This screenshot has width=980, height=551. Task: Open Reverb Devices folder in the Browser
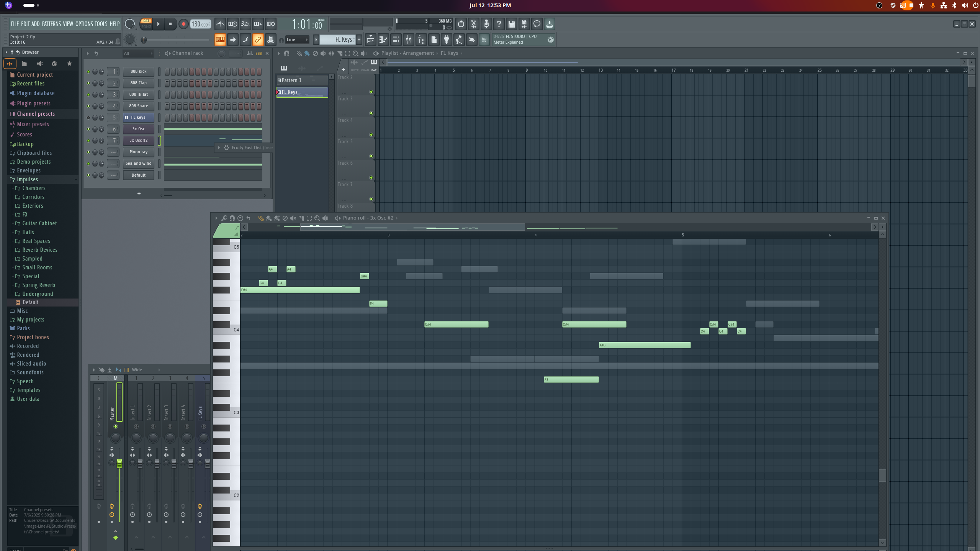(x=40, y=250)
